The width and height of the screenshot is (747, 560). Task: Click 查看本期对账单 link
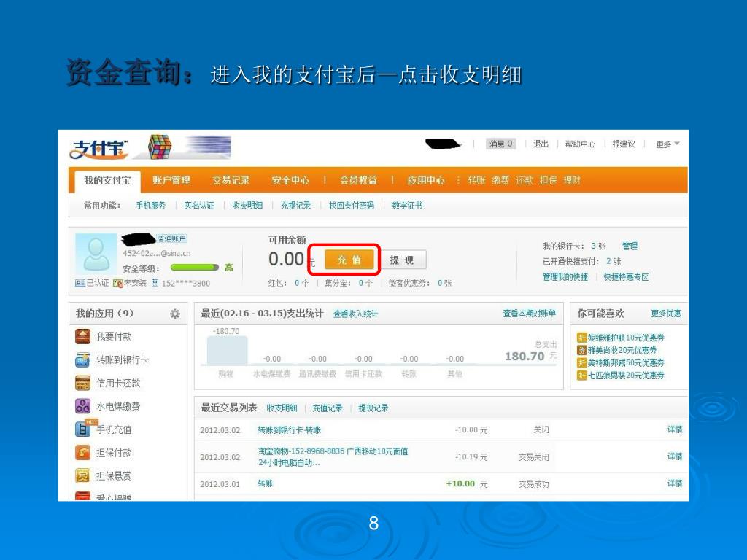click(530, 314)
